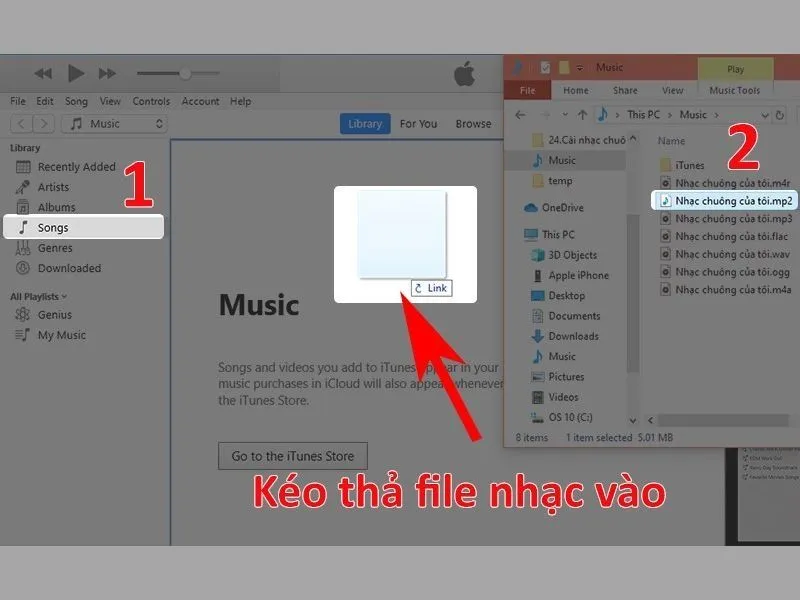Open the Music media type dropdown
Screen dimensions: 800x600
(x=114, y=123)
